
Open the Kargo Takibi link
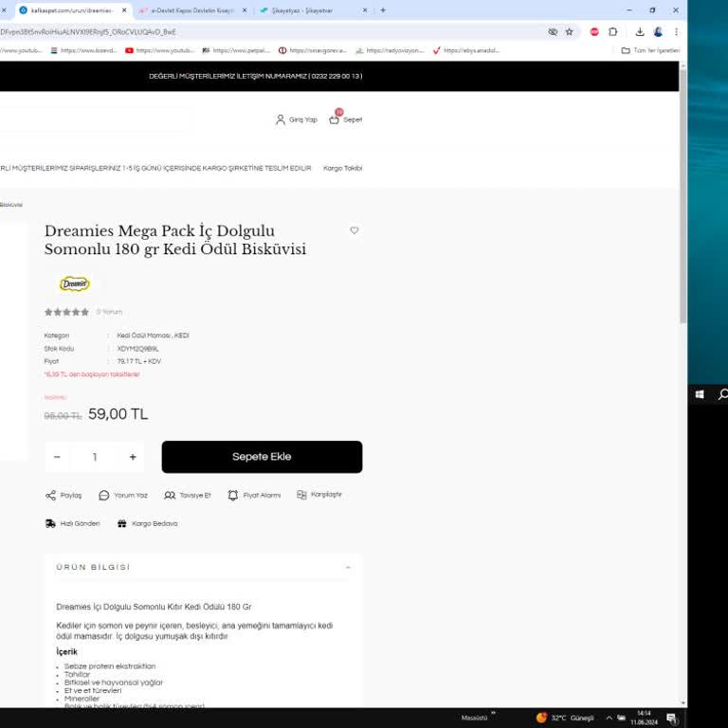pos(342,168)
